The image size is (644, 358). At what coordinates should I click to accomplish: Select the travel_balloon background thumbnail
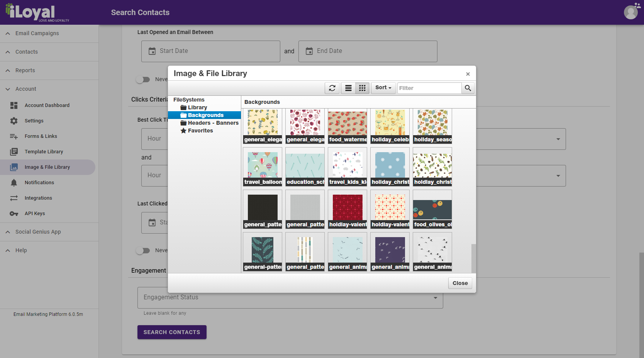pos(263,167)
